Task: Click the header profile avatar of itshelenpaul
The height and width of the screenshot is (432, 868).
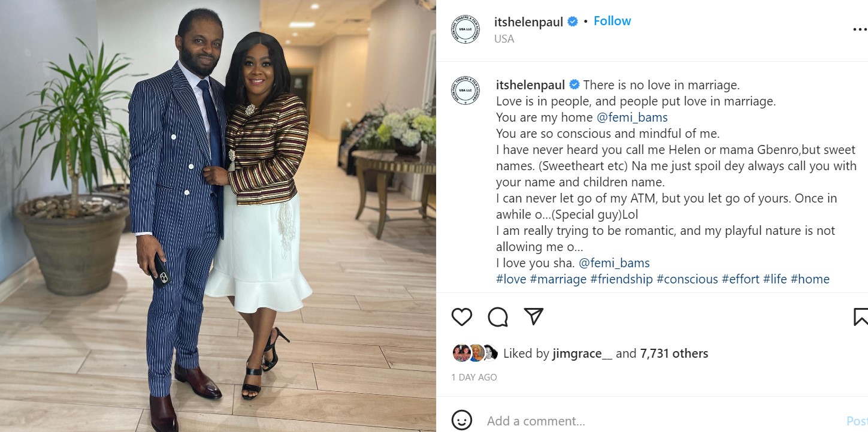Action: pyautogui.click(x=465, y=29)
